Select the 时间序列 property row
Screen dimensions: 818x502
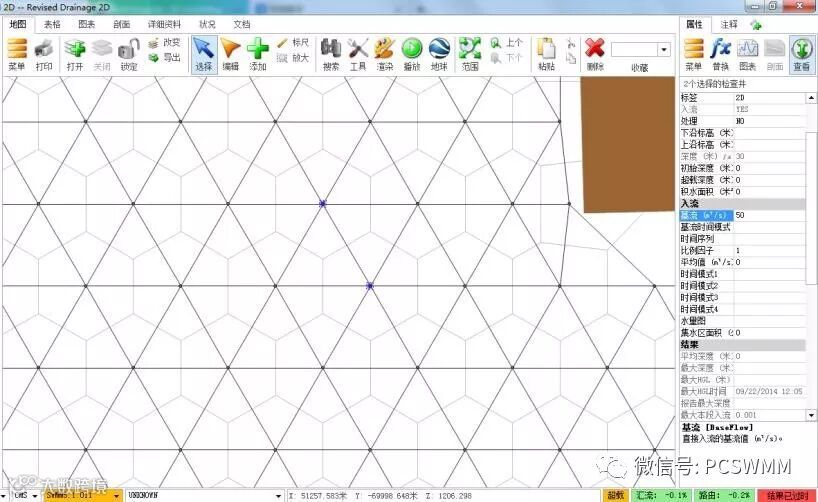pyautogui.click(x=743, y=238)
